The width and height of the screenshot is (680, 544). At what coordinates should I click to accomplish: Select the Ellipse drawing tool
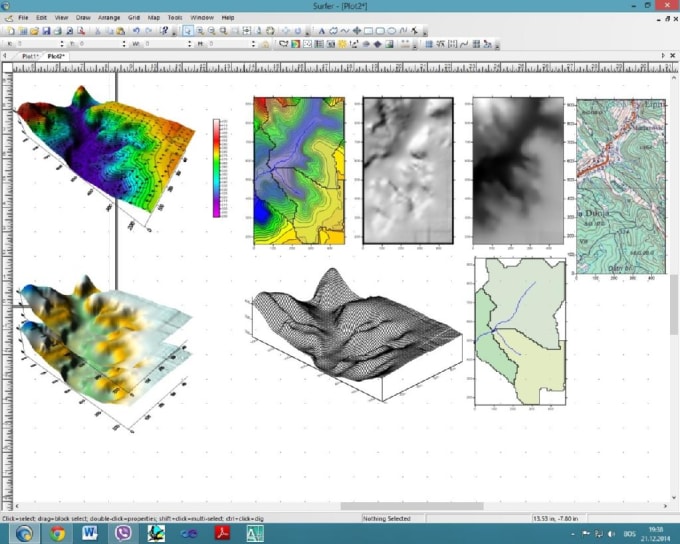[391, 31]
